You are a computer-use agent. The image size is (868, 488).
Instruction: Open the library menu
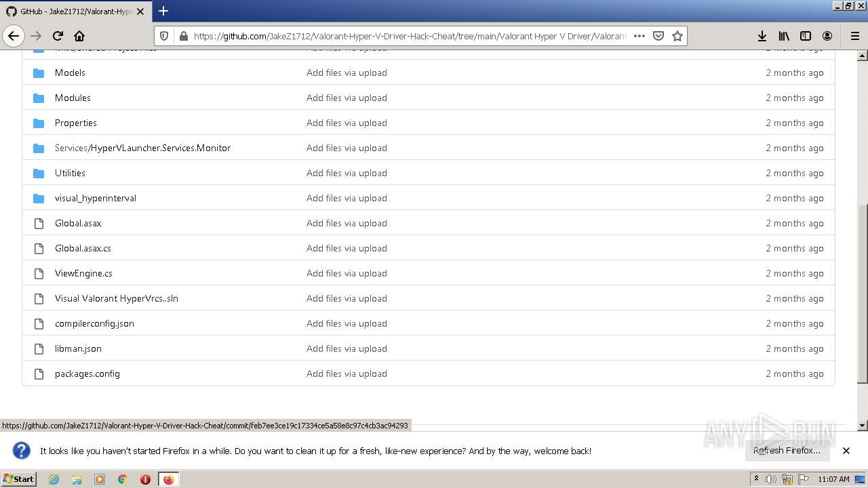pyautogui.click(x=784, y=36)
